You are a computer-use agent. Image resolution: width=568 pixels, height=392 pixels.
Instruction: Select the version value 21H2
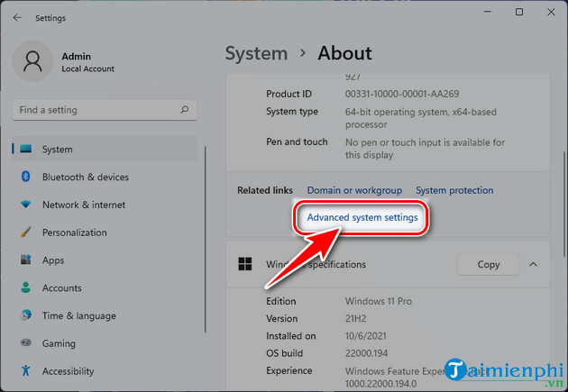pyautogui.click(x=355, y=318)
